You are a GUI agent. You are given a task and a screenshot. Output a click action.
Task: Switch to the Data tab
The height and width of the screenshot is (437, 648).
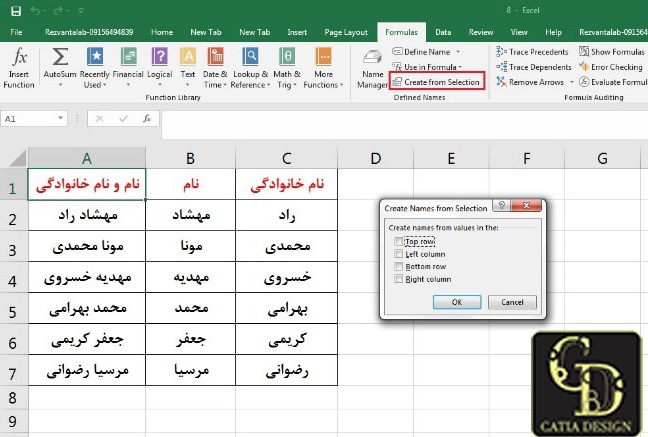pos(443,32)
